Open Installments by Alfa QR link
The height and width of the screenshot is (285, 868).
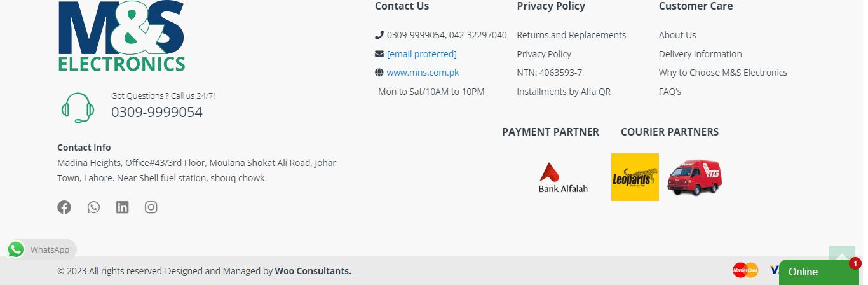pyautogui.click(x=564, y=92)
